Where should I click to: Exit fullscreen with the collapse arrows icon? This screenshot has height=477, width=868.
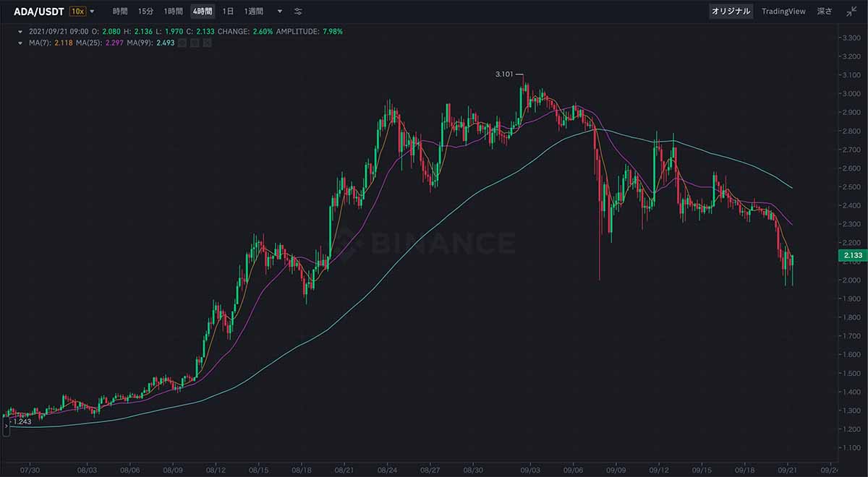851,12
